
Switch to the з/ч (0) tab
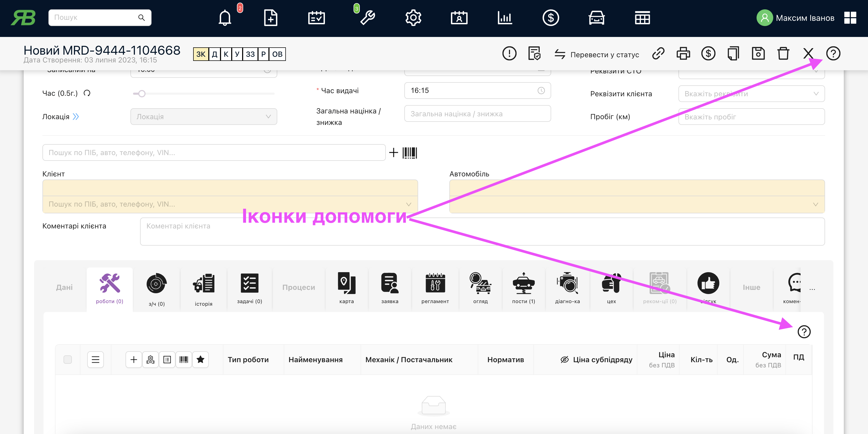(x=156, y=289)
